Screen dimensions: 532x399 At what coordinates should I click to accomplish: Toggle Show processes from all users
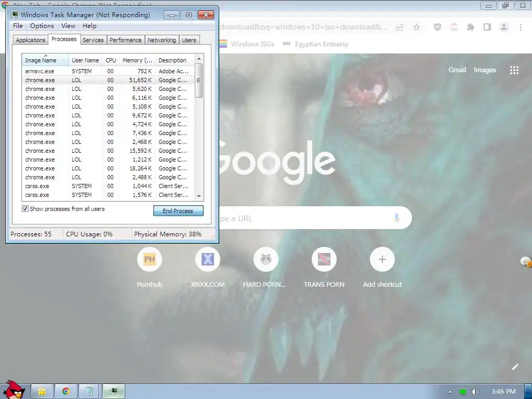[25, 209]
